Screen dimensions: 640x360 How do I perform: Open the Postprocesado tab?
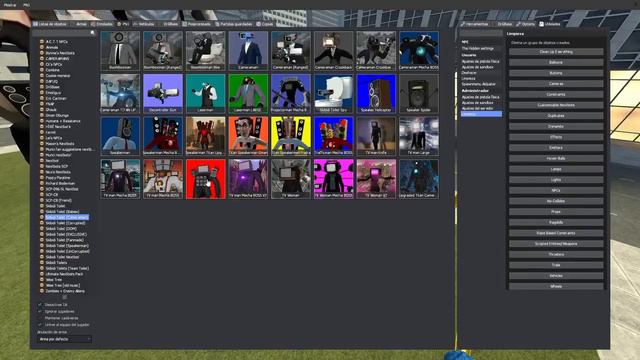197,24
